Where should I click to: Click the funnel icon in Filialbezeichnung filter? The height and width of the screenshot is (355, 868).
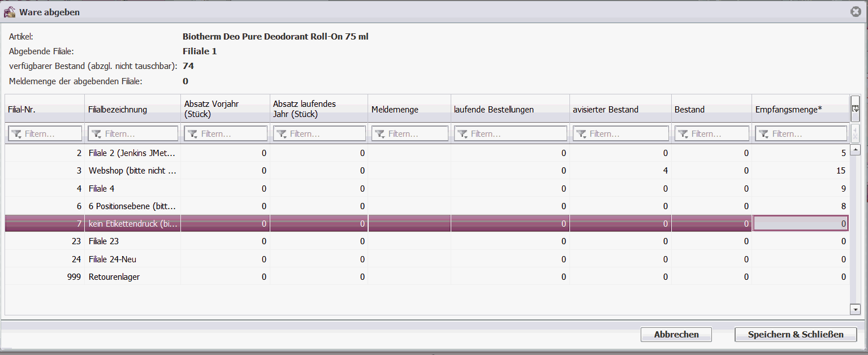(x=97, y=134)
